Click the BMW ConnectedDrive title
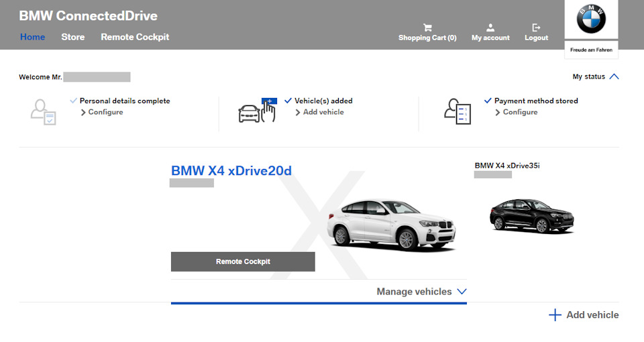Screen dimensions: 644x342 point(89,15)
